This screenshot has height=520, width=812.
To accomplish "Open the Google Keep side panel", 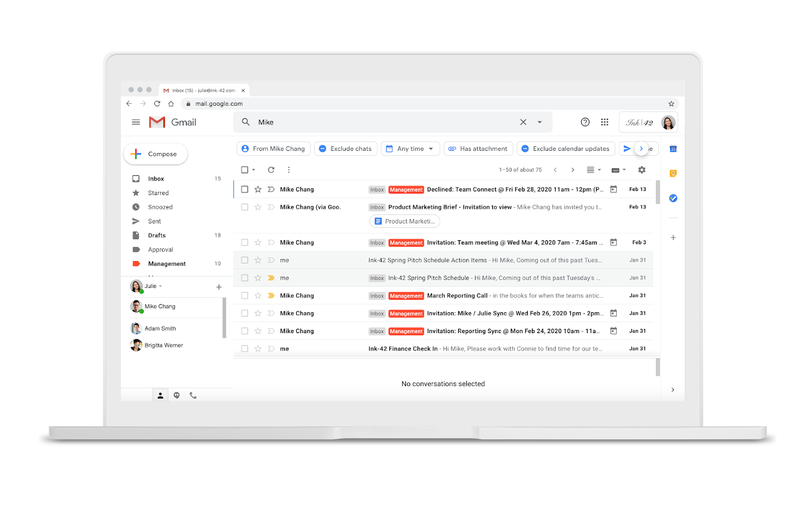I will click(x=673, y=173).
